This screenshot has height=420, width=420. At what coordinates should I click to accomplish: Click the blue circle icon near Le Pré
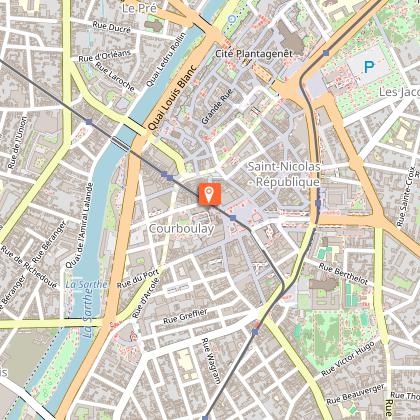click(232, 19)
